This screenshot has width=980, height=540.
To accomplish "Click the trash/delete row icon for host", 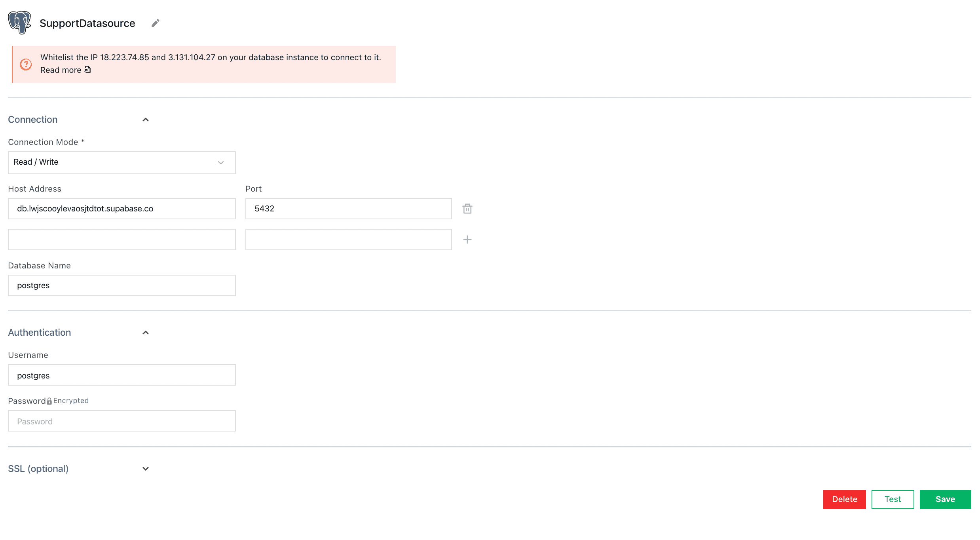I will (x=467, y=208).
